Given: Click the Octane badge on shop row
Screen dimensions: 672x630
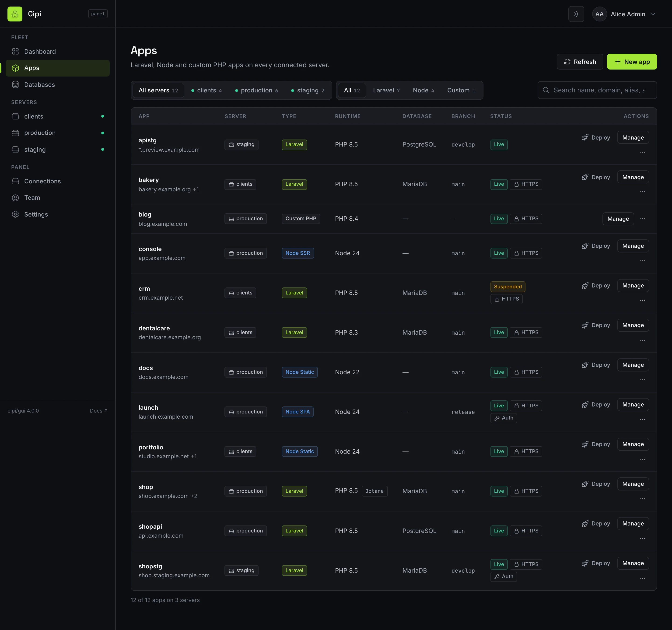Looking at the screenshot, I should (374, 491).
